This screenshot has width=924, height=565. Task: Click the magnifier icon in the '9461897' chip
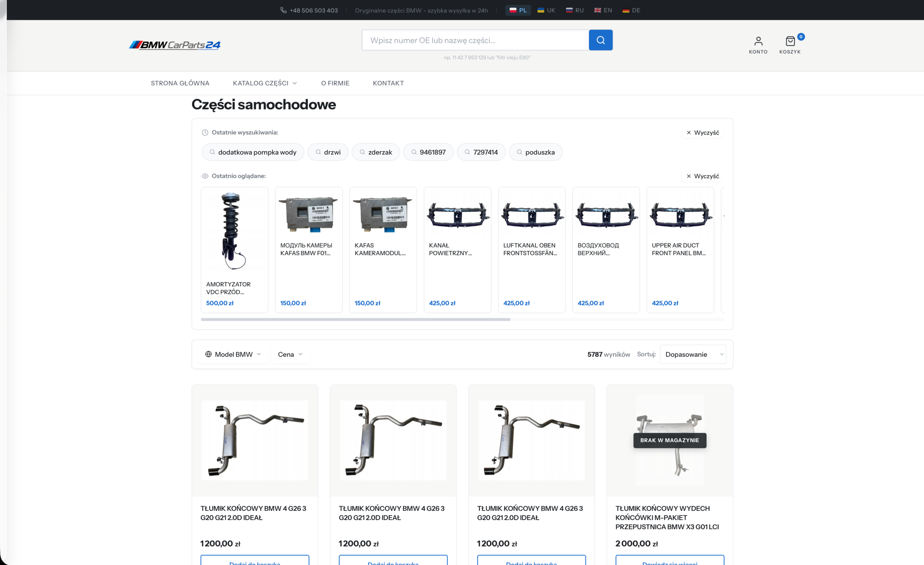point(414,152)
